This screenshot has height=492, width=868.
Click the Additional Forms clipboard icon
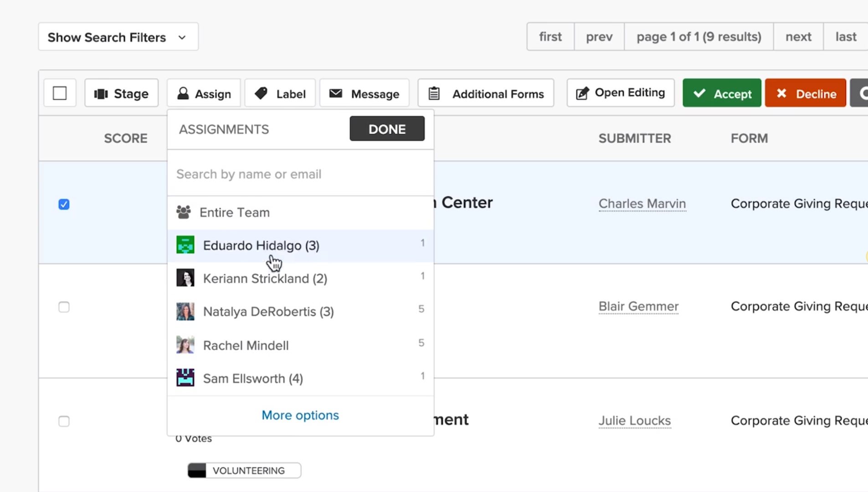click(x=434, y=92)
